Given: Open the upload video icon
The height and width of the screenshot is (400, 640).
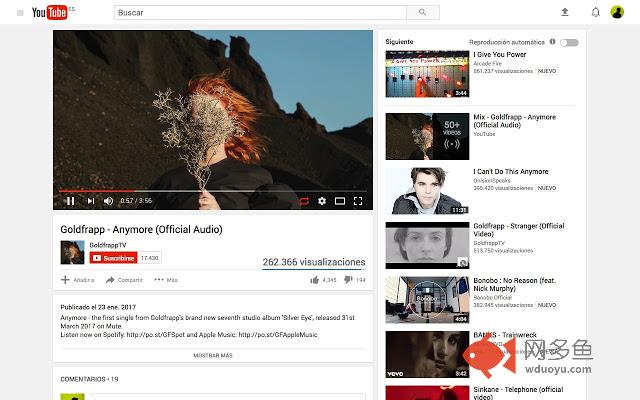Looking at the screenshot, I should coord(565,12).
